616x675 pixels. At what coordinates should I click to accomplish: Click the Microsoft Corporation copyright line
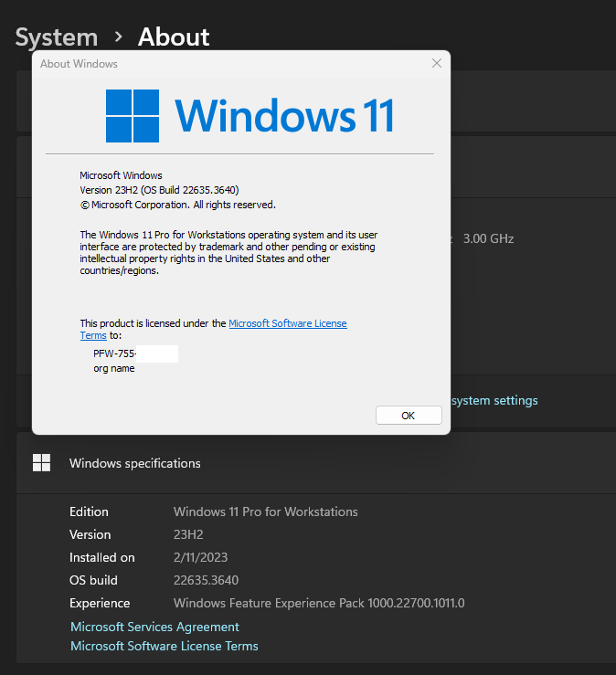(178, 205)
